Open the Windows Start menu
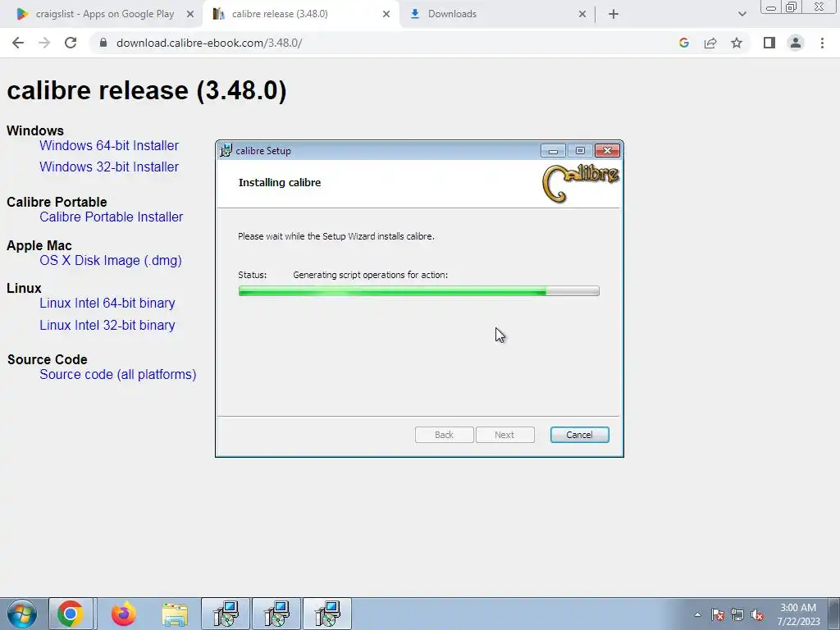Screen dimensions: 840x630 pyautogui.click(x=22, y=614)
